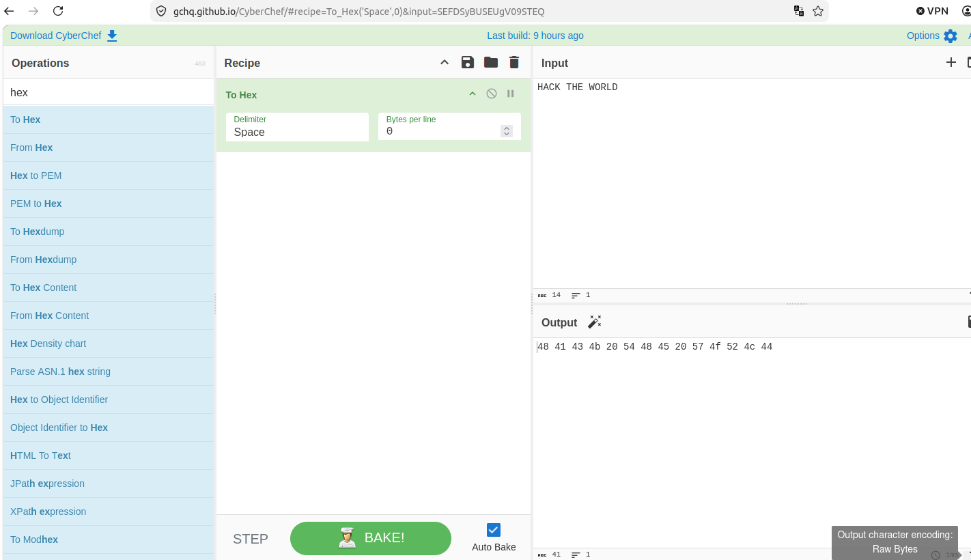The width and height of the screenshot is (971, 560).
Task: Select the XPath expression operation
Action: [109, 512]
